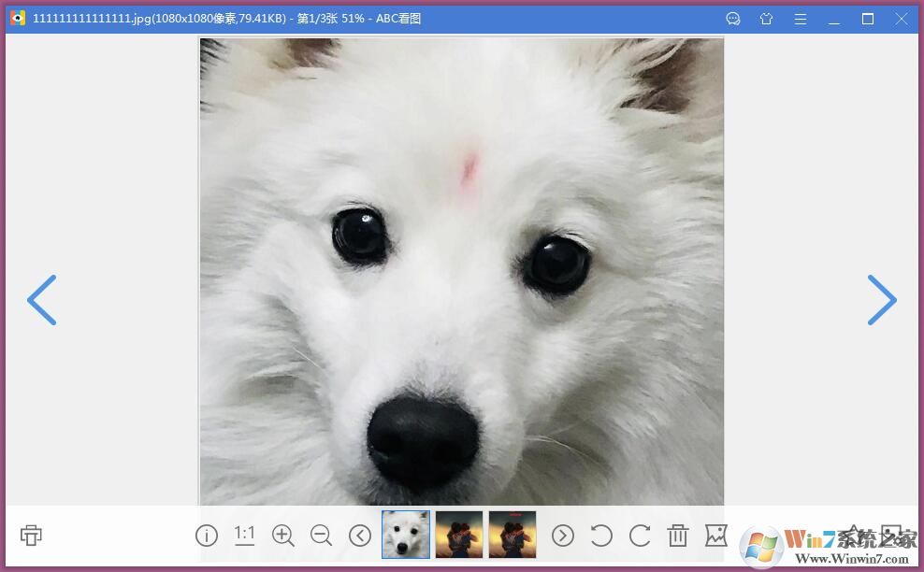Zoom out of the image

coord(321,536)
